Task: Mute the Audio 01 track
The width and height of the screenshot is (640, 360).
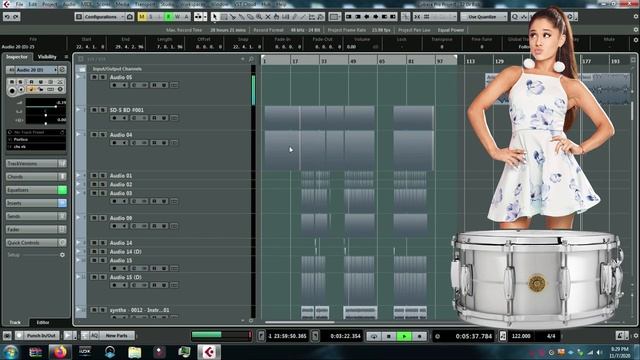Action: pos(94,176)
